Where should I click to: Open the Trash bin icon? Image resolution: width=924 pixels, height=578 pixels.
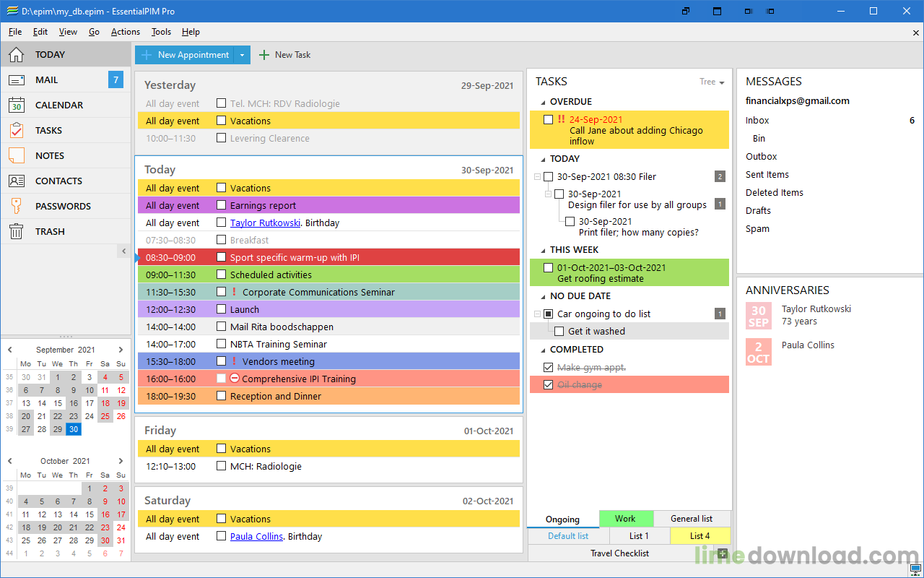(x=17, y=232)
